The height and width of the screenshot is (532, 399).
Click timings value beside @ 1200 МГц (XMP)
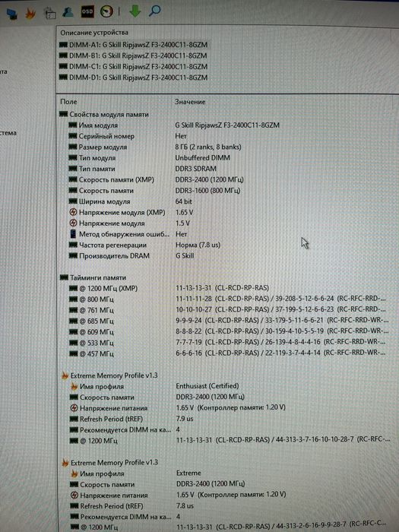(x=222, y=288)
